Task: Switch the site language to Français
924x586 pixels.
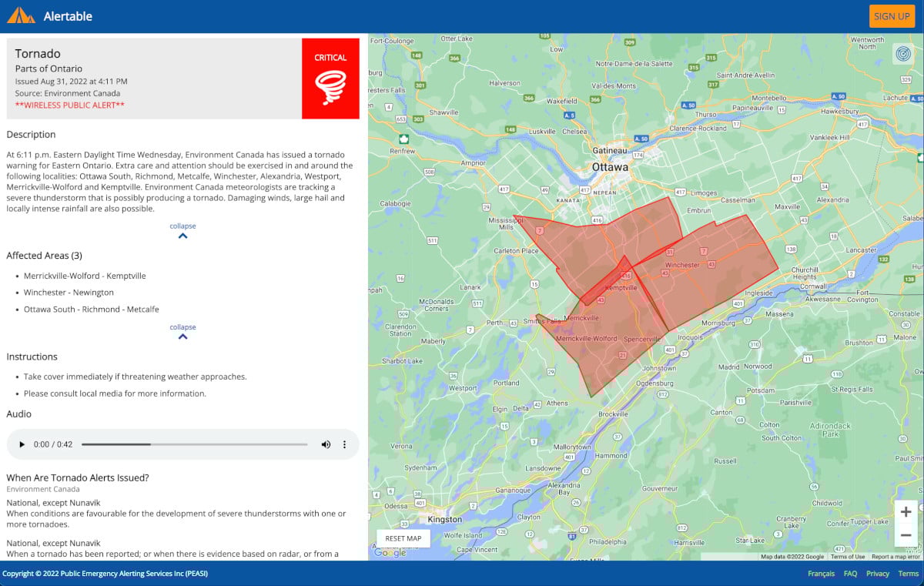Action: pyautogui.click(x=820, y=573)
